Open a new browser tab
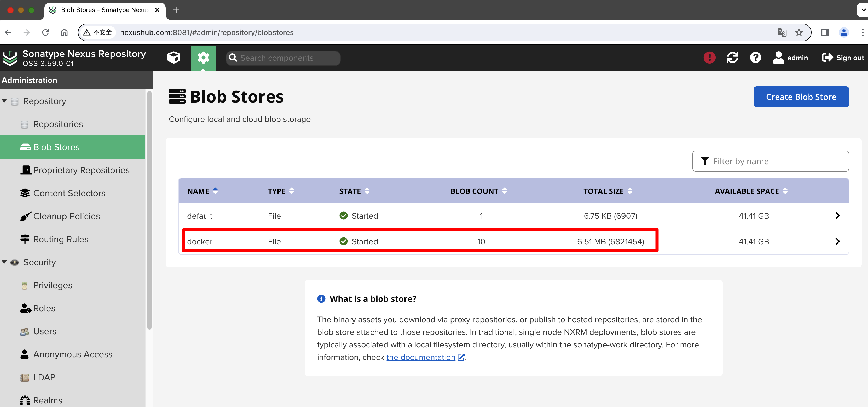The width and height of the screenshot is (868, 407). pyautogui.click(x=176, y=10)
